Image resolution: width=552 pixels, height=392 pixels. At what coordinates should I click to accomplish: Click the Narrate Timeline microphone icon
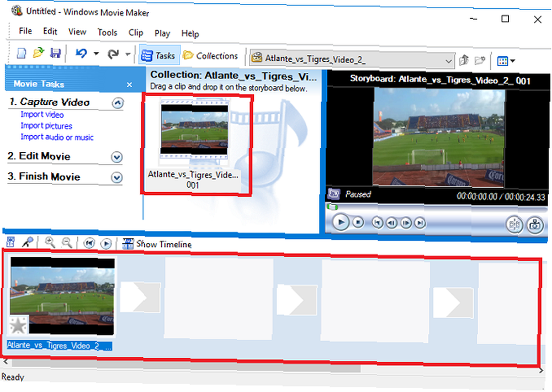(x=28, y=242)
